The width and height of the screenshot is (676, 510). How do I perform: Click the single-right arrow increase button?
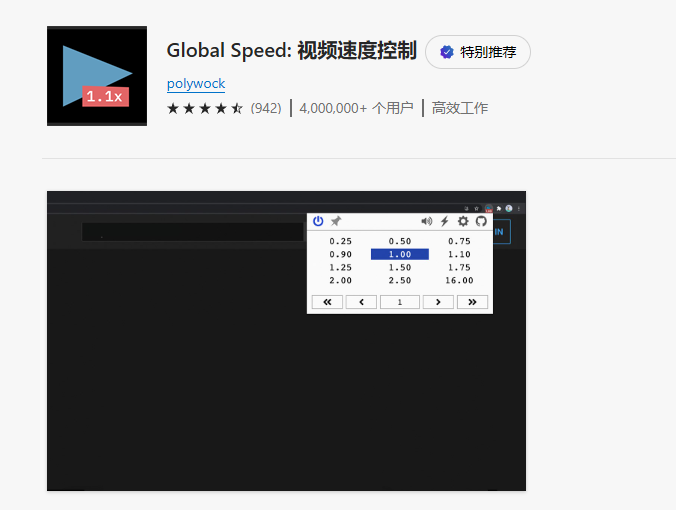click(x=438, y=302)
